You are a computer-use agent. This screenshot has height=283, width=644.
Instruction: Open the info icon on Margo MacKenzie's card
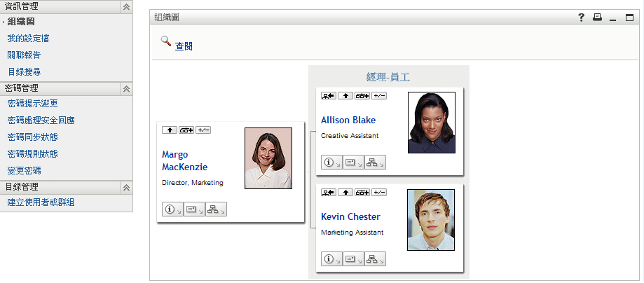tap(172, 209)
